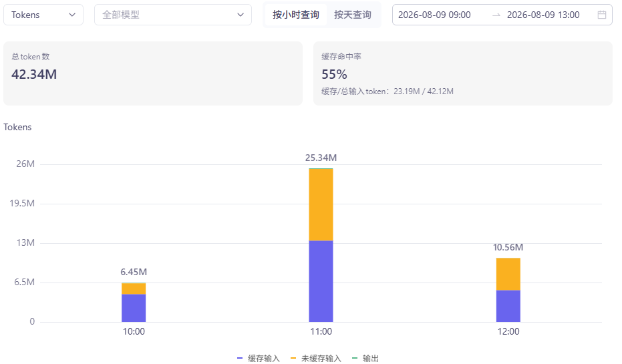Click the 总 token 数 card title
Viewport: 622px width, 364px height.
(x=31, y=57)
